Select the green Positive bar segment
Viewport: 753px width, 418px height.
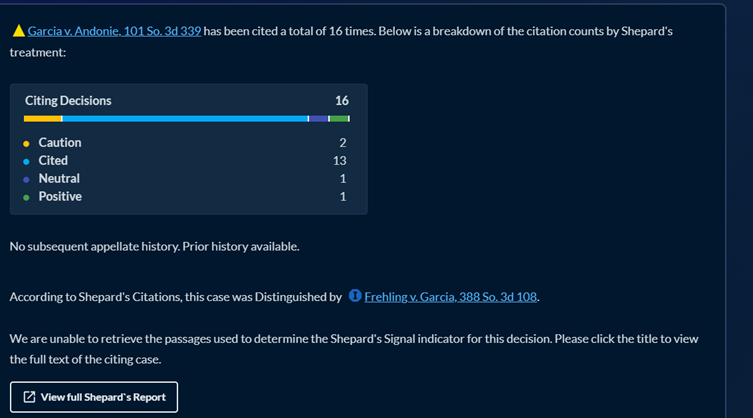[339, 119]
